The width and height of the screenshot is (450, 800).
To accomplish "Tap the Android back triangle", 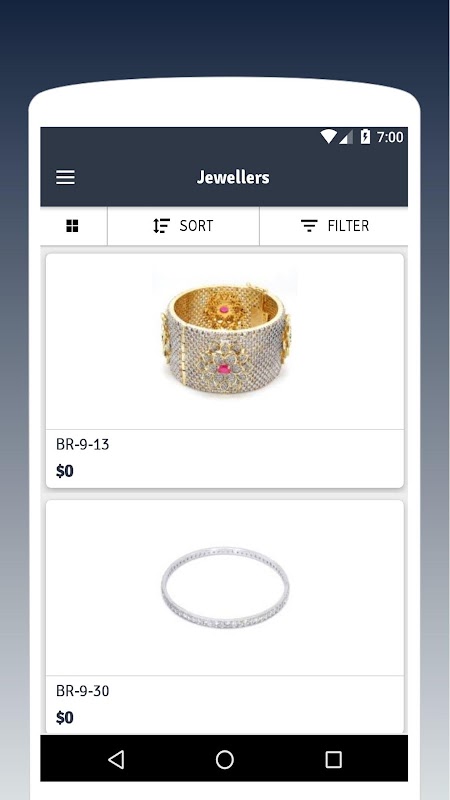I will (x=116, y=760).
